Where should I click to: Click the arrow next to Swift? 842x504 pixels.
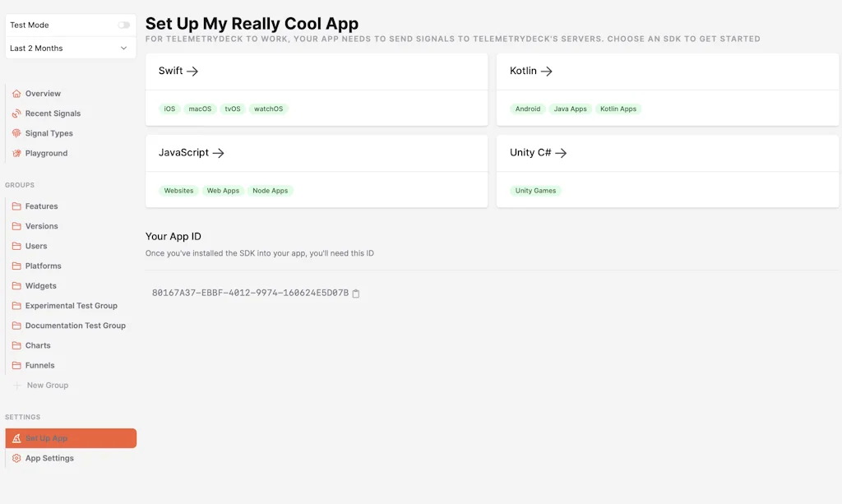point(192,71)
